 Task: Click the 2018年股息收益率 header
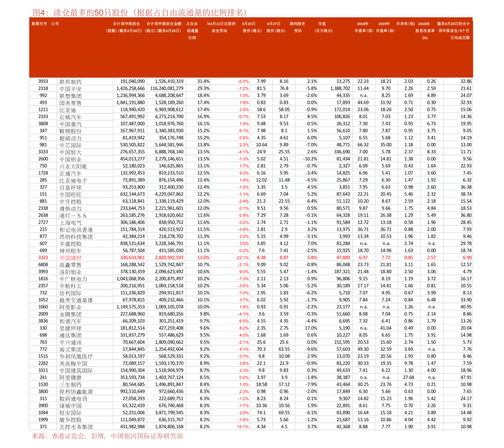[x=425, y=31]
